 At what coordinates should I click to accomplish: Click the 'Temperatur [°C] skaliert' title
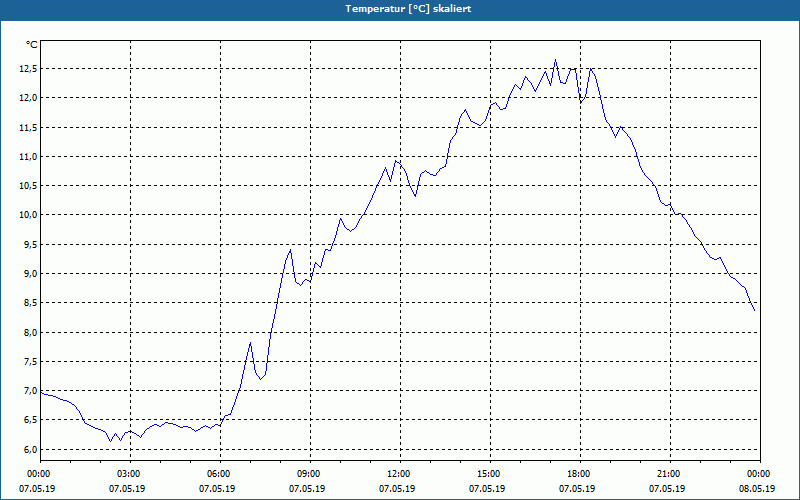tap(408, 9)
